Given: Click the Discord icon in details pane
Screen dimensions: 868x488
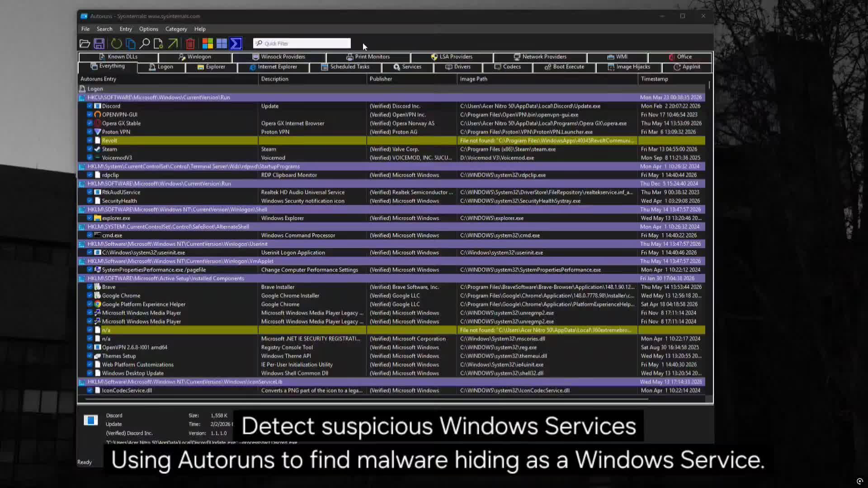Looking at the screenshot, I should (x=91, y=421).
